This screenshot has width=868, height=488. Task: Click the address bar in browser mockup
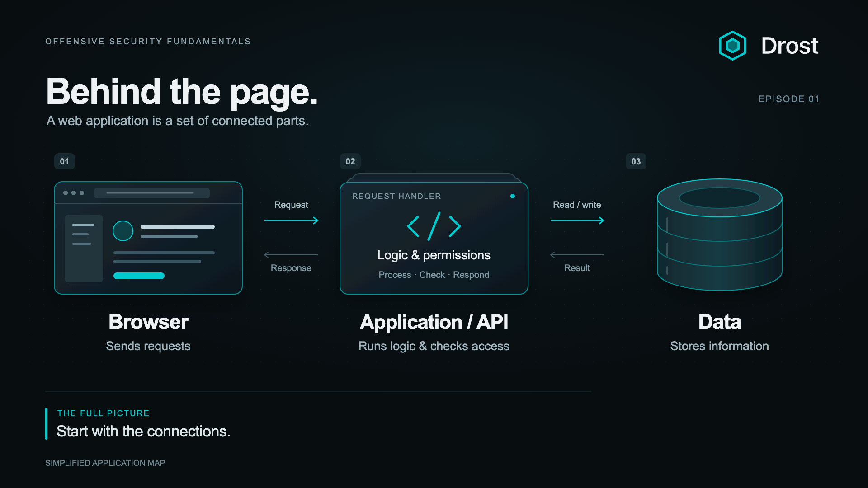pos(152,193)
